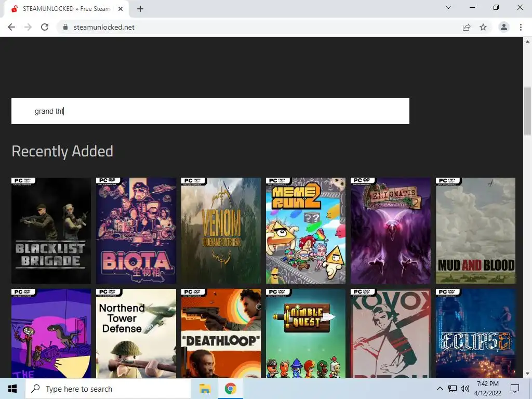Viewport: 532px width, 399px height.
Task: Open the Deathloop game cover
Action: [221, 334]
